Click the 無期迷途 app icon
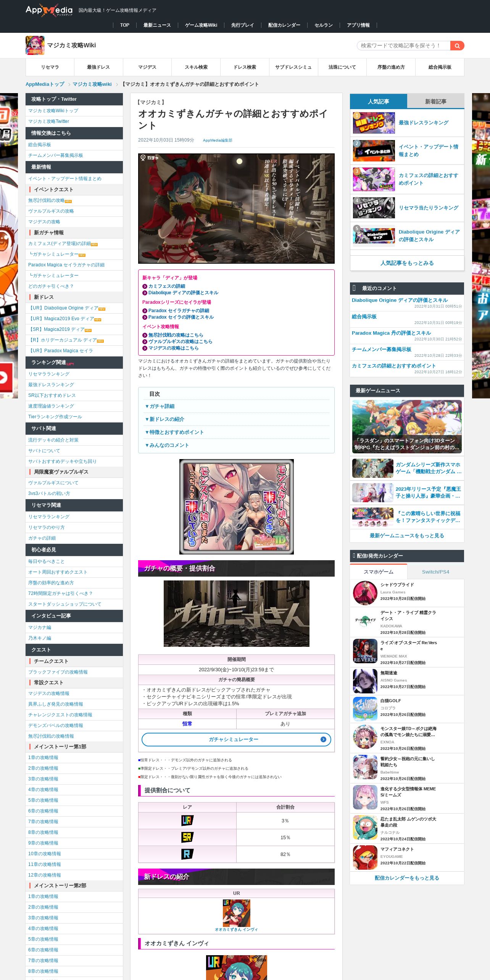 365,681
